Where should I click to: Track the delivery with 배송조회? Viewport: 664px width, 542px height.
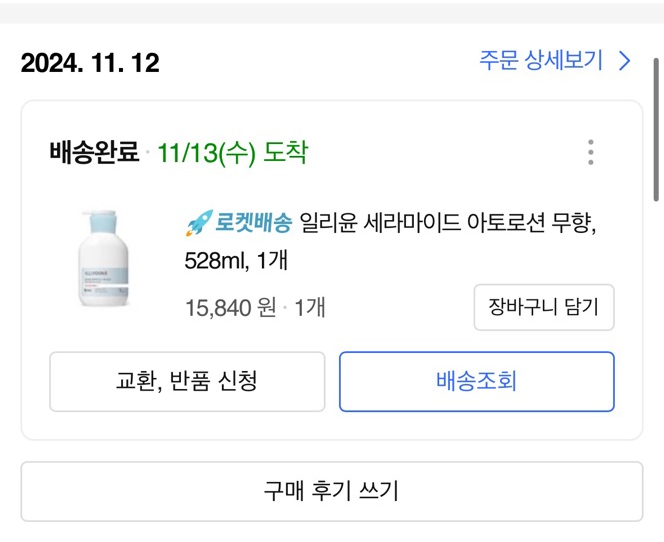476,381
